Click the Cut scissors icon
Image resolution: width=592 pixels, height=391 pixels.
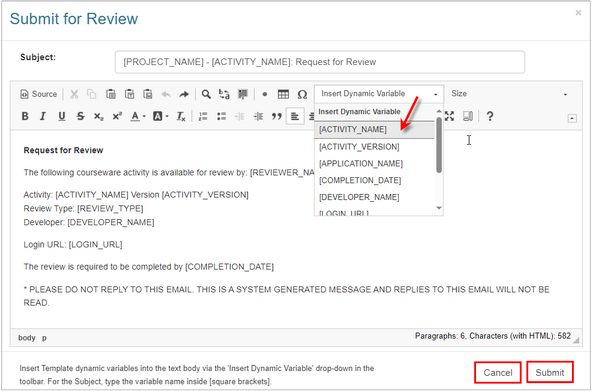(x=74, y=94)
